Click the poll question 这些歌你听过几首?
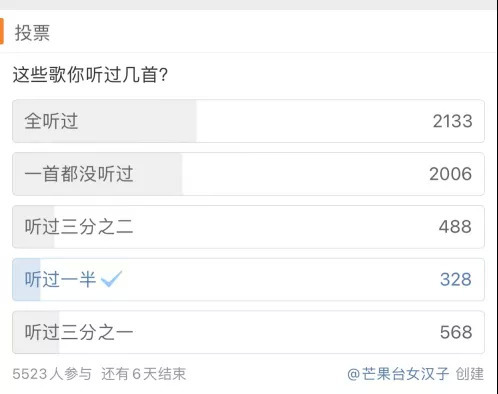Screen dimensions: 498x394 click(x=90, y=74)
